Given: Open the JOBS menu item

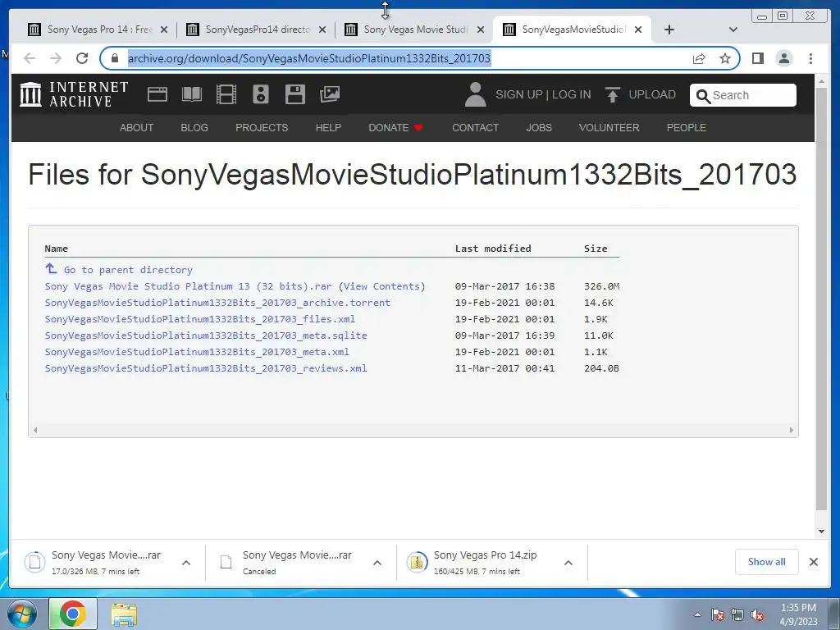Looking at the screenshot, I should pos(539,127).
